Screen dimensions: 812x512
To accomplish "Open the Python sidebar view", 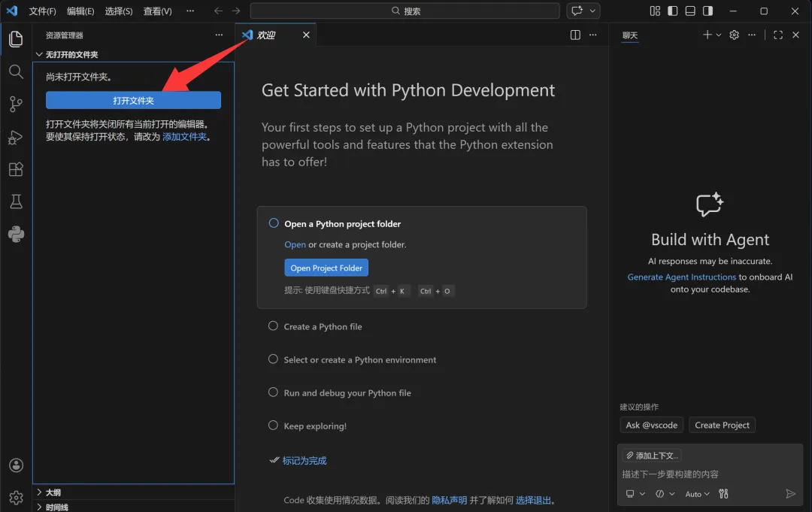I will [16, 234].
